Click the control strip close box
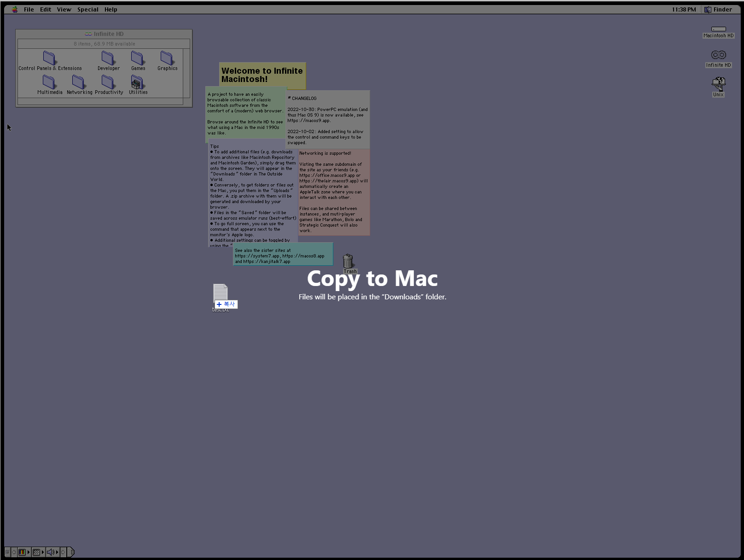744x560 pixels. tap(7, 552)
